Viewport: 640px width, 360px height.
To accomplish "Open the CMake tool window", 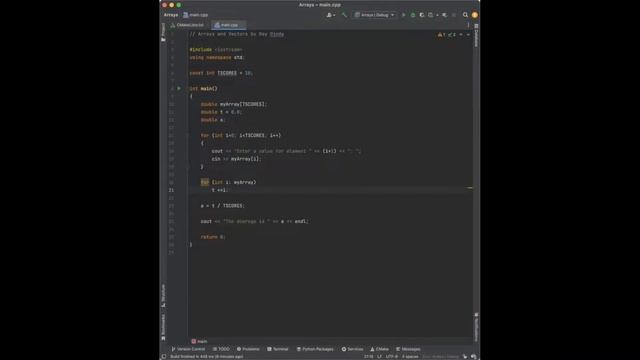I will tap(379, 349).
